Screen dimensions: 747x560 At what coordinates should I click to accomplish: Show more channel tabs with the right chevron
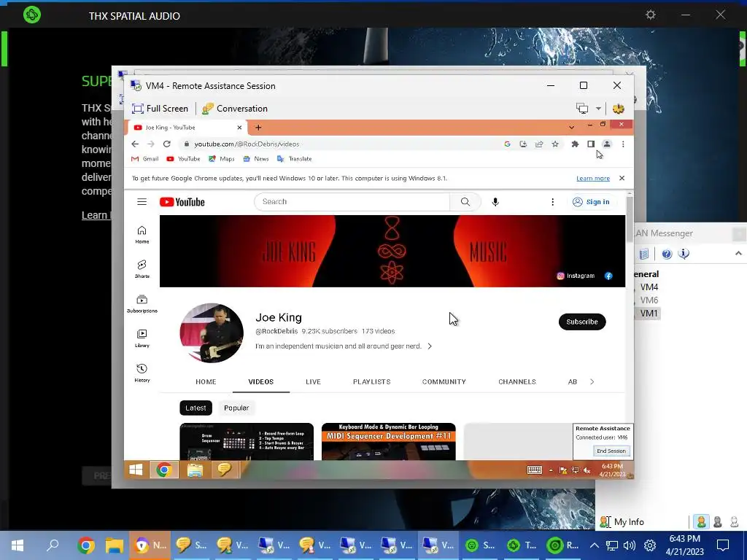point(592,381)
